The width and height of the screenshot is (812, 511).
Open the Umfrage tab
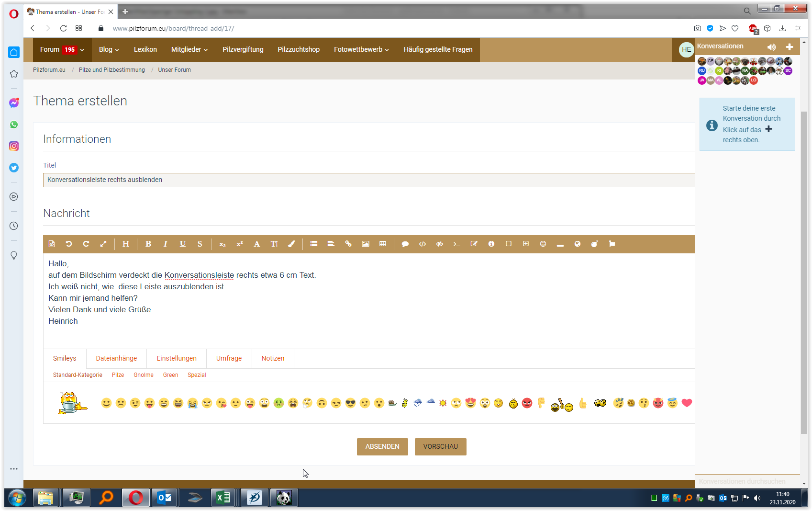coord(229,358)
